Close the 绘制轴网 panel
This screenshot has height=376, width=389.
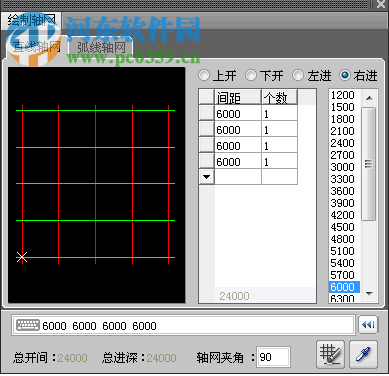[381, 4]
